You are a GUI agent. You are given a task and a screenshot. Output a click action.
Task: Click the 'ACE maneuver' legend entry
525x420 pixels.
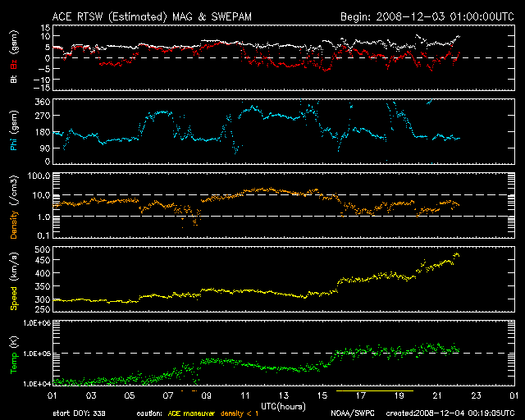coord(191,413)
